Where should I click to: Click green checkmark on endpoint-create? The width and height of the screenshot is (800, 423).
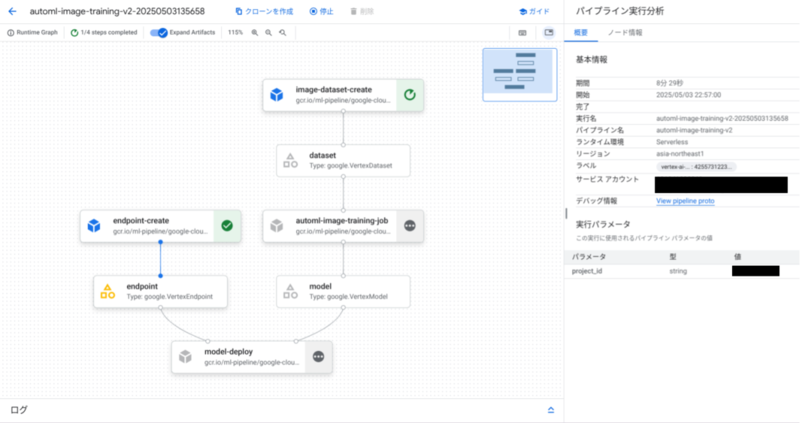pos(227,226)
